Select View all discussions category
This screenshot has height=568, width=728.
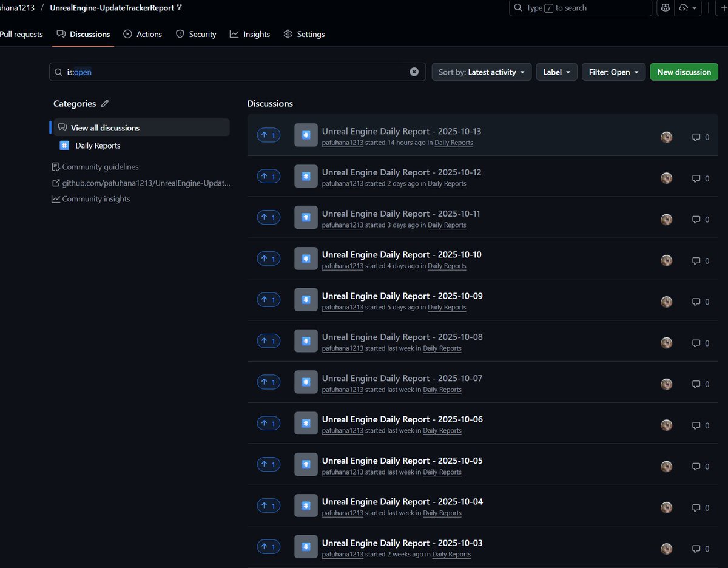141,127
